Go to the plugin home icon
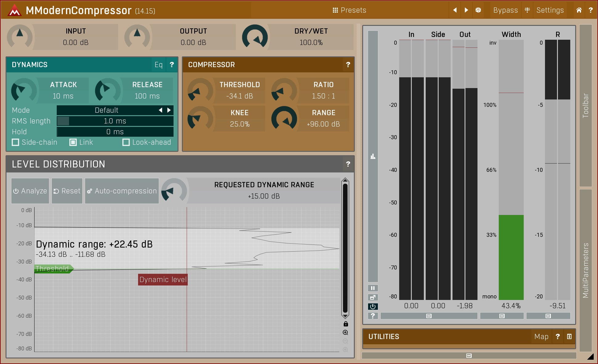This screenshot has height=364, width=598. (579, 10)
